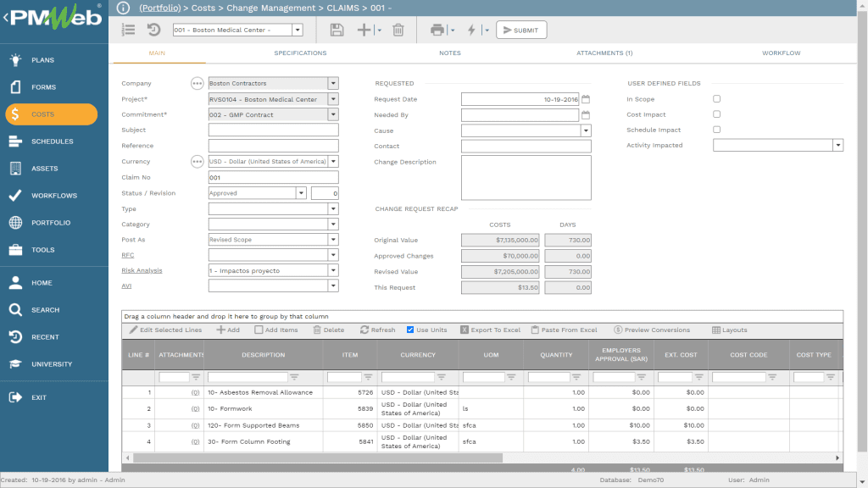Print using printer icon
Image resolution: width=868 pixels, height=488 pixels.
tap(437, 30)
